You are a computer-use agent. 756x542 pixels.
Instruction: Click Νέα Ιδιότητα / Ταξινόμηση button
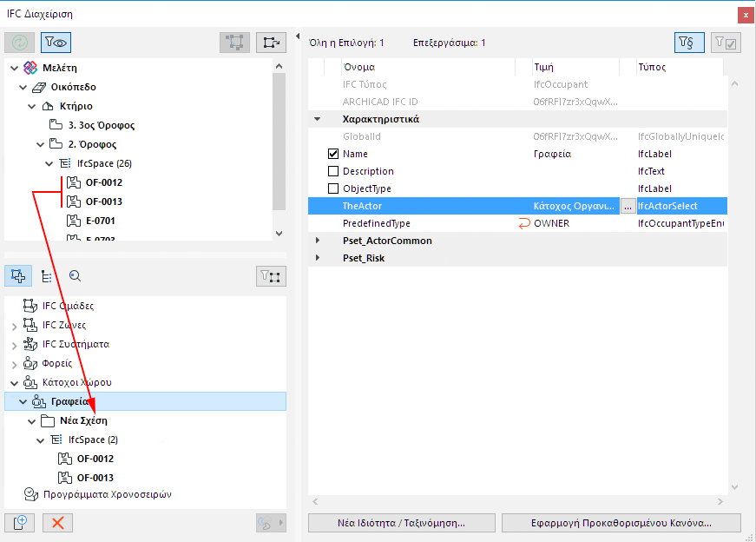pyautogui.click(x=402, y=523)
